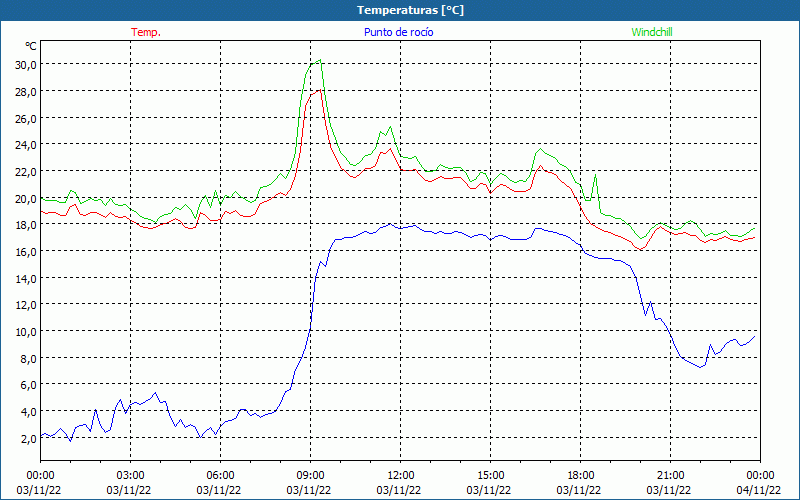The image size is (800, 500).
Task: Click the 21:00 time axis label
Action: pyautogui.click(x=670, y=475)
